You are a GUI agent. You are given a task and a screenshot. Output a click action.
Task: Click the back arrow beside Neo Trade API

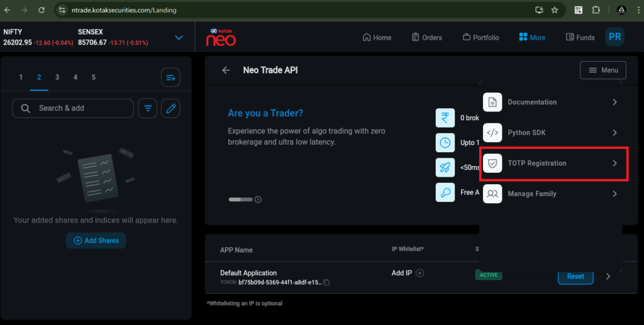[226, 70]
